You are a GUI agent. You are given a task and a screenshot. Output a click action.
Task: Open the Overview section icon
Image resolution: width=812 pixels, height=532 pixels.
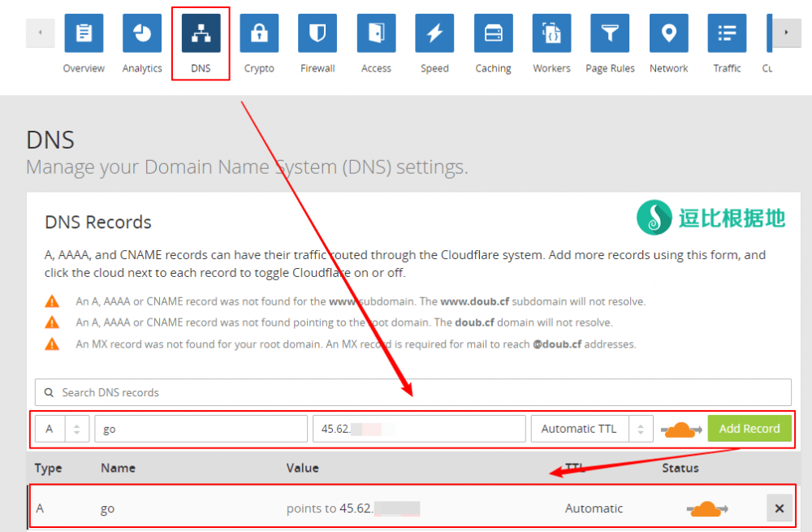point(84,33)
